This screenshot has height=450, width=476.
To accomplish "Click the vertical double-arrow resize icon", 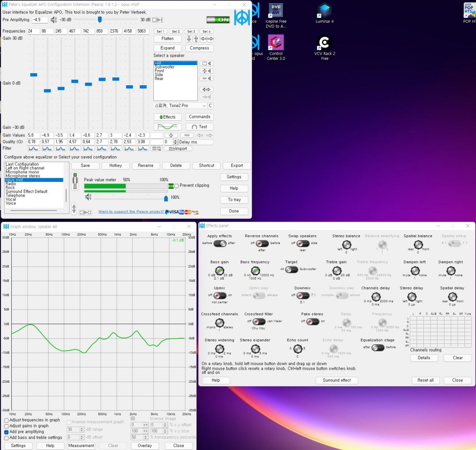I will 74,209.
